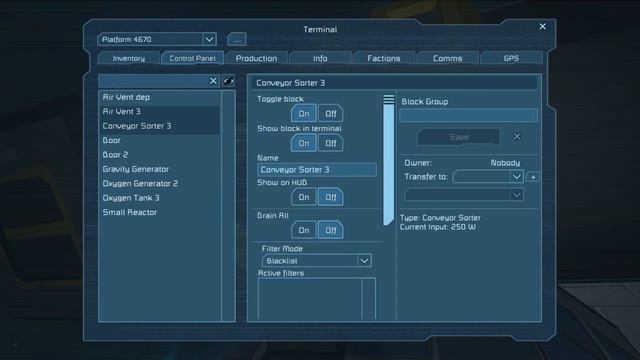
Task: Select Small Reactor in block list
Action: (x=159, y=212)
